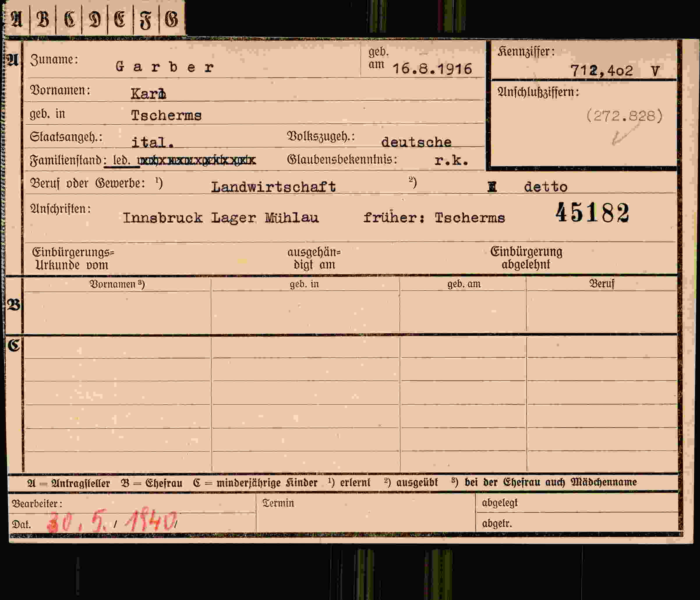700x600 pixels.
Task: Click the religion value 'r.k.'
Action: (x=451, y=161)
